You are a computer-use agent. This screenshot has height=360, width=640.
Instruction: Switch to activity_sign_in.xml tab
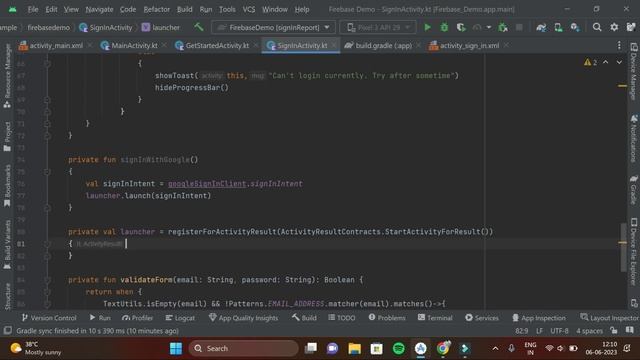[x=469, y=45]
